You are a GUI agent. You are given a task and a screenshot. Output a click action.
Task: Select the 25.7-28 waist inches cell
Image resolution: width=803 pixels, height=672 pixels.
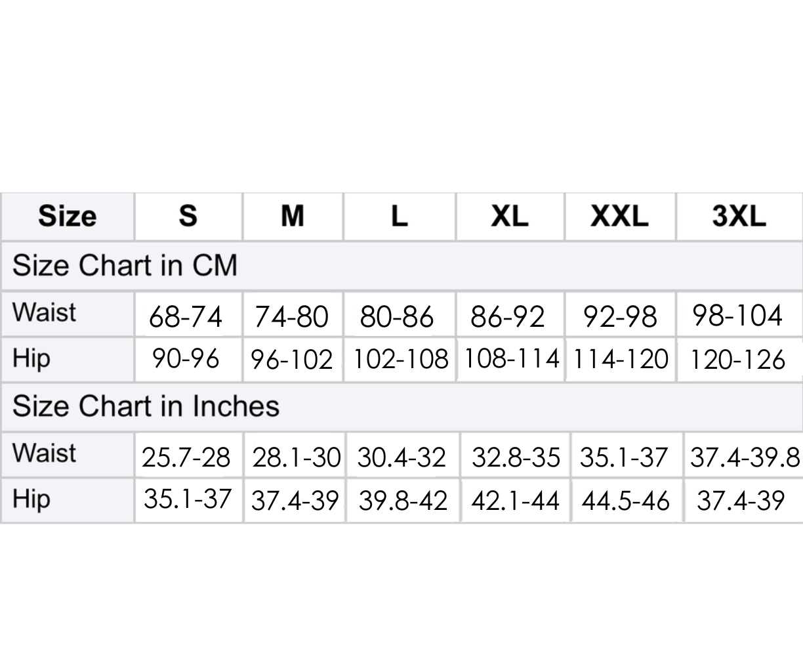186,457
